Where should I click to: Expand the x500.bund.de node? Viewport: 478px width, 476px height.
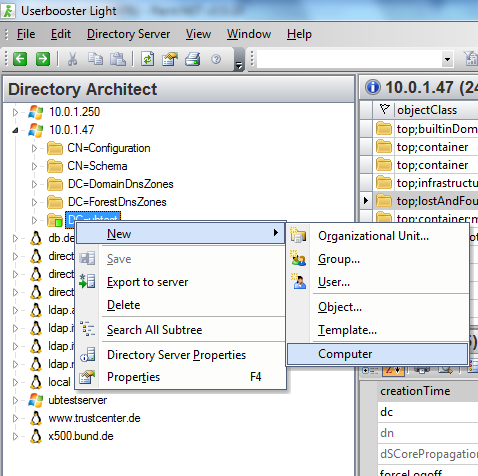pos(15,436)
